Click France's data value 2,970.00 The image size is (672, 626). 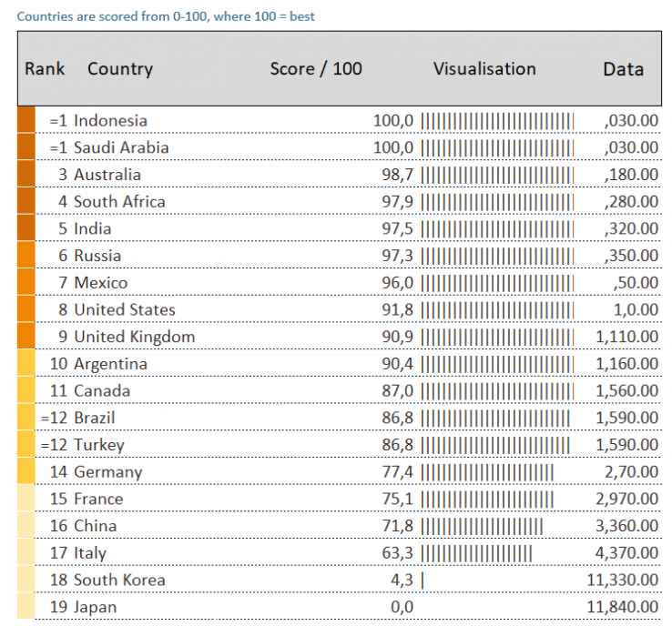point(626,499)
